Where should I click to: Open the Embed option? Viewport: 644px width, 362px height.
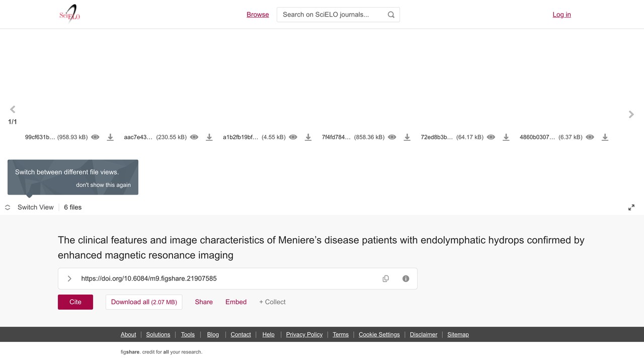[236, 302]
